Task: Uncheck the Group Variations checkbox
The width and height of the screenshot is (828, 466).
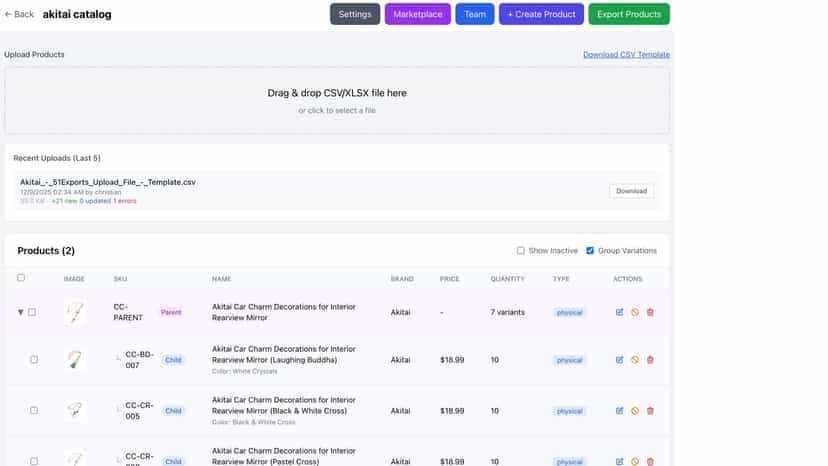Action: [590, 250]
